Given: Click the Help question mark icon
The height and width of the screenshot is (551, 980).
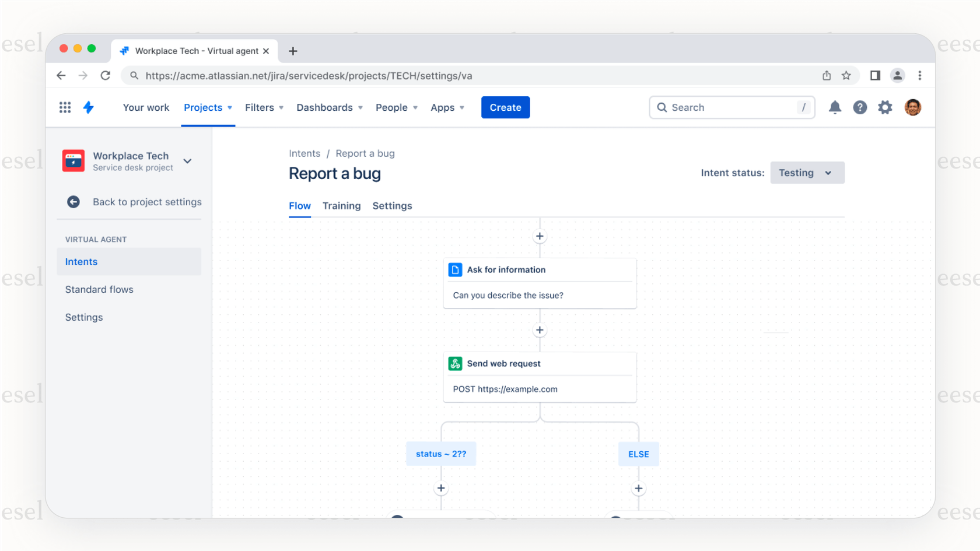Looking at the screenshot, I should pos(860,107).
